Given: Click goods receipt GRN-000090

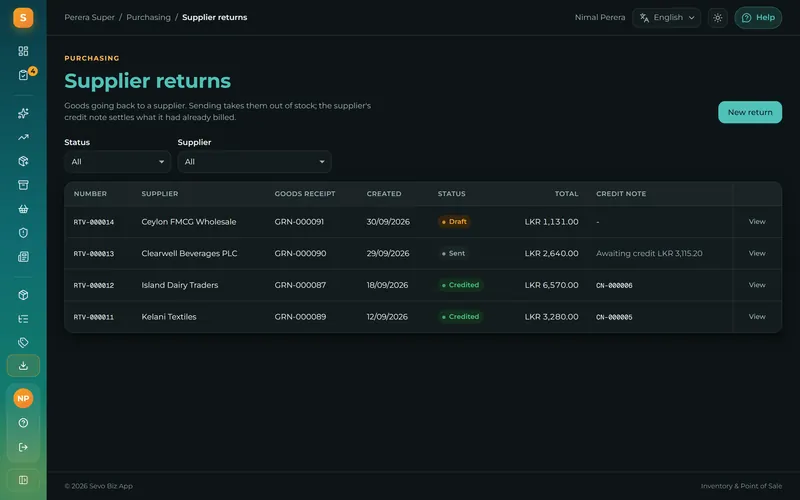Looking at the screenshot, I should 300,253.
